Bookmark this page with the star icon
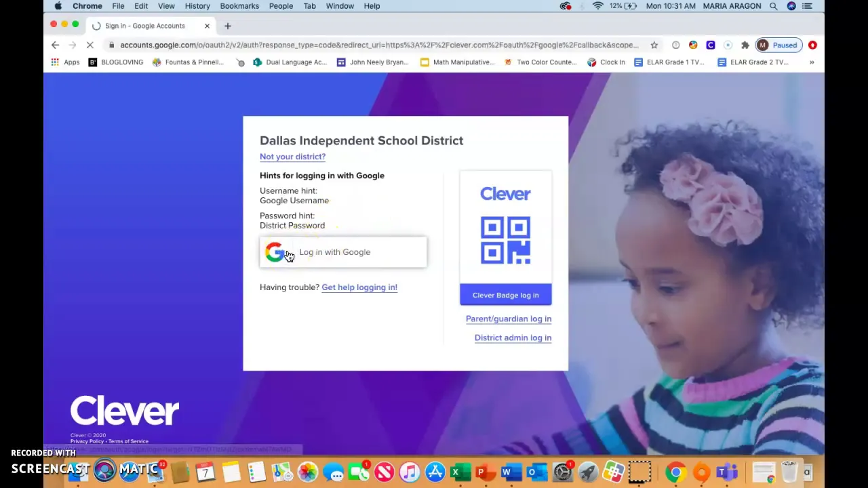The image size is (868, 488). click(x=654, y=45)
